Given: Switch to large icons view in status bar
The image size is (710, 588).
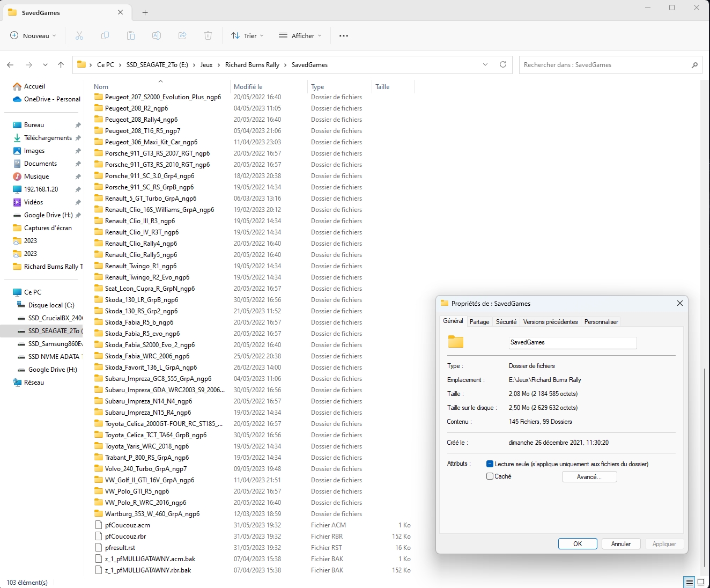Looking at the screenshot, I should coord(701,582).
